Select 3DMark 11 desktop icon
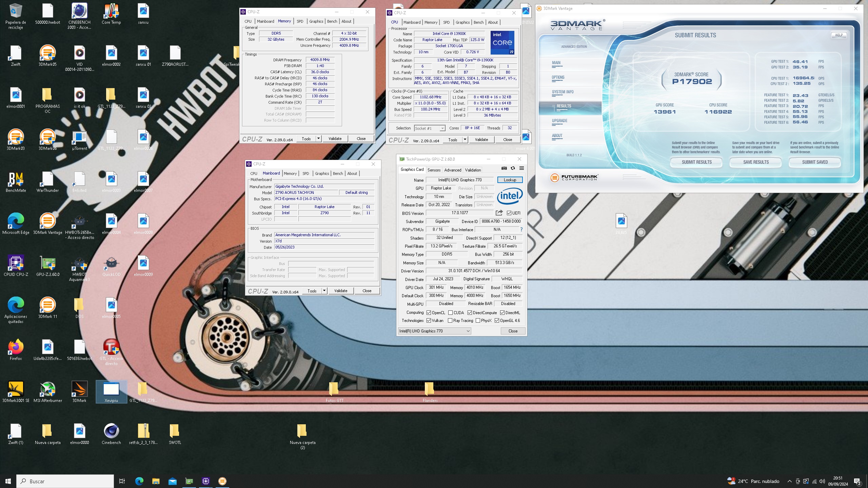This screenshot has height=488, width=868. tap(47, 308)
